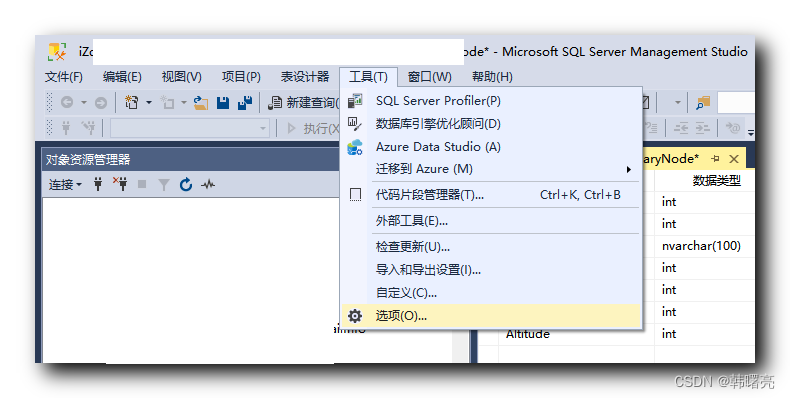Click the Open File folder icon
This screenshot has height=398, width=790.
pos(201,103)
